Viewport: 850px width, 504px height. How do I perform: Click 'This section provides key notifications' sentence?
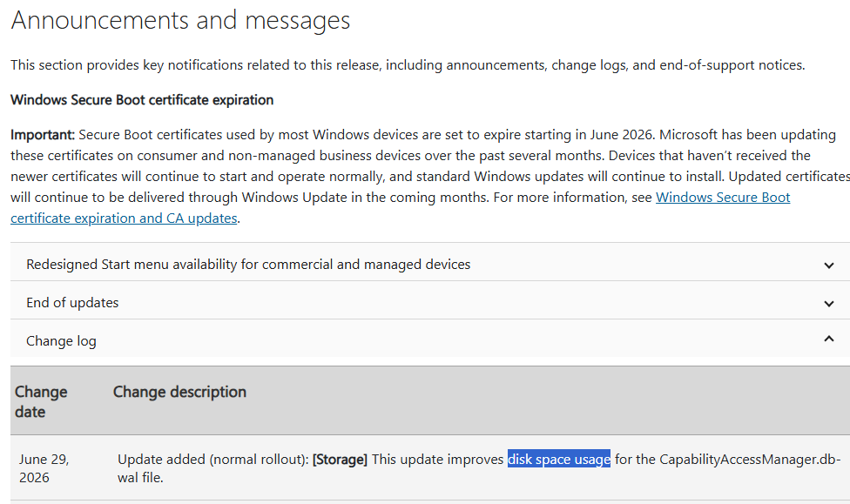pos(408,65)
